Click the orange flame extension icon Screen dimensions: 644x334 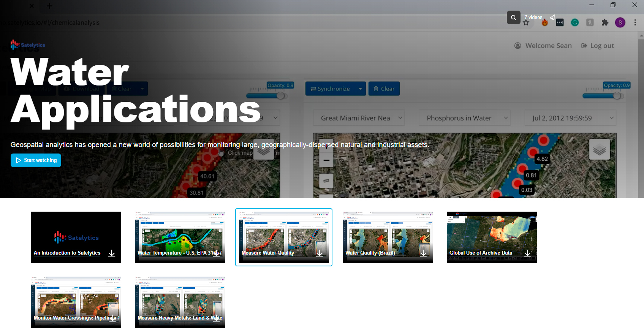pos(545,23)
